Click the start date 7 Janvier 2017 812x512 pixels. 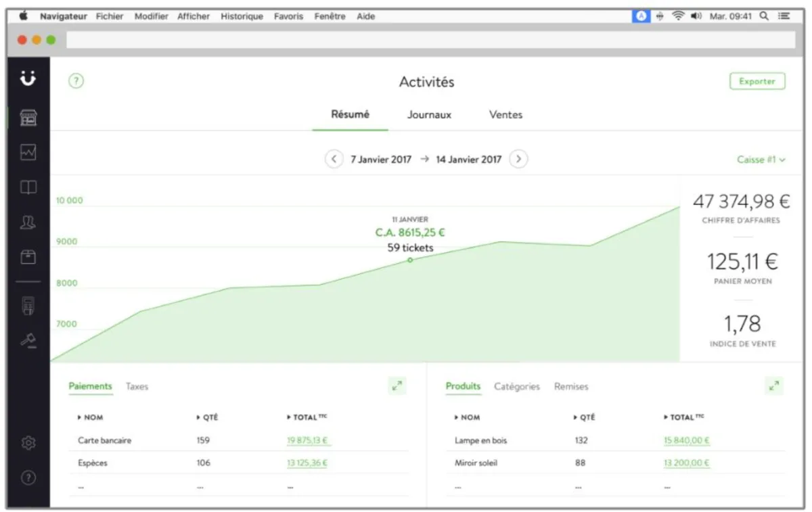[381, 160]
